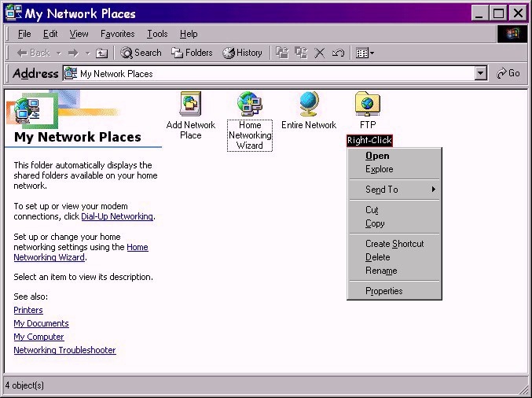Viewport: 532px width, 398px height.
Task: Follow the Dial-Up Networking link
Action: pos(117,216)
